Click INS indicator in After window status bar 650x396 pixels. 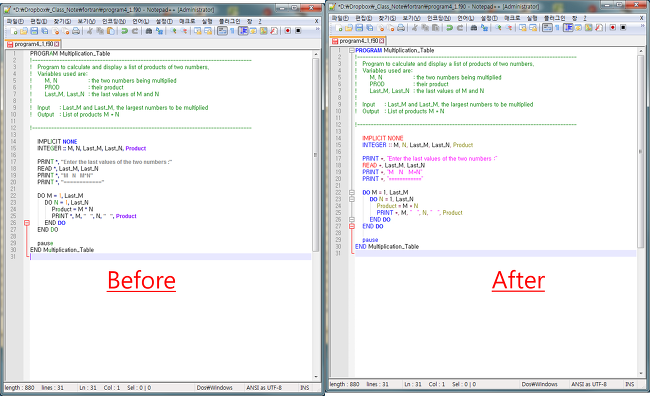pos(629,384)
